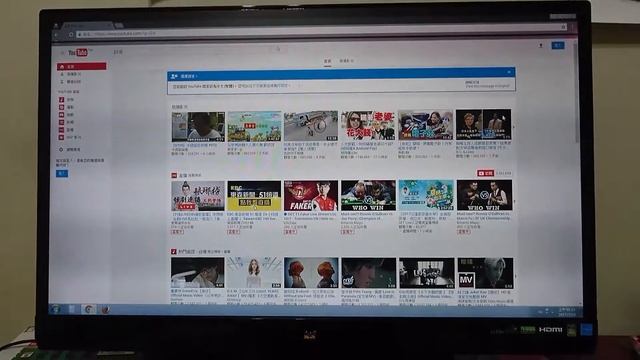This screenshot has height=360, width=640.
Task: Open the 360° videos category in sidebar
Action: coord(69,138)
